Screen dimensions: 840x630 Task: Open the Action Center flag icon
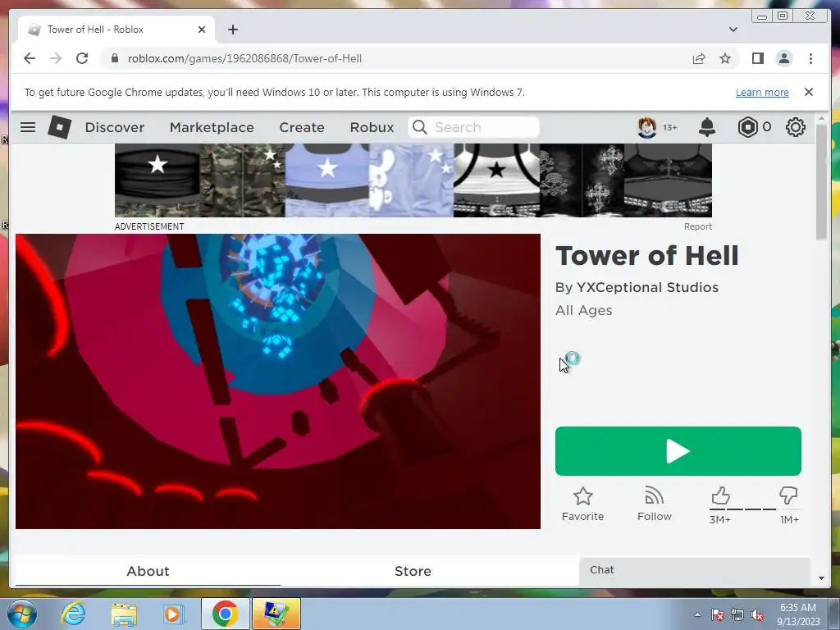click(718, 615)
